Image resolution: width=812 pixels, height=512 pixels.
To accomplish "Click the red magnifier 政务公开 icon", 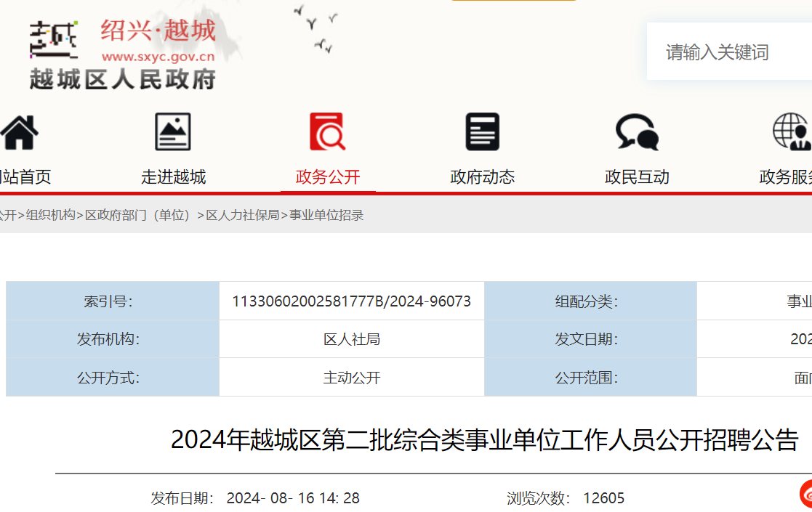I will (328, 132).
